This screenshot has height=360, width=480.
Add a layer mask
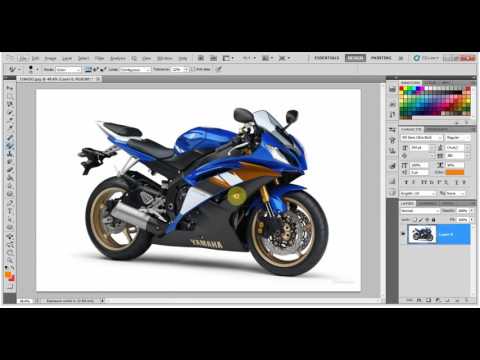click(428, 300)
